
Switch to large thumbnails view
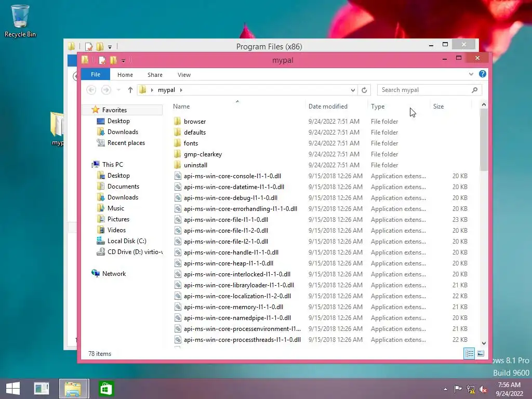481,353
